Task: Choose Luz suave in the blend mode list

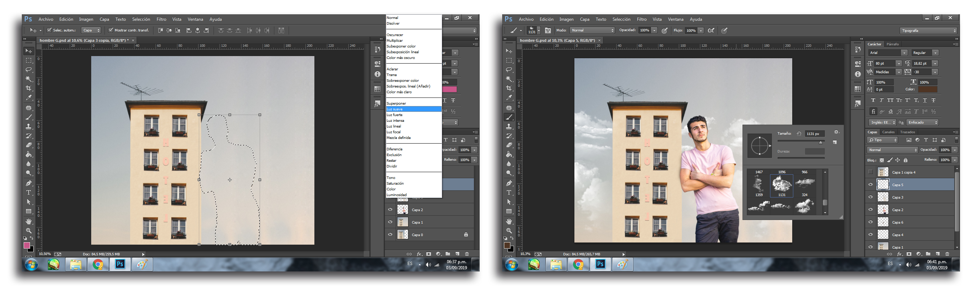Action: point(413,109)
